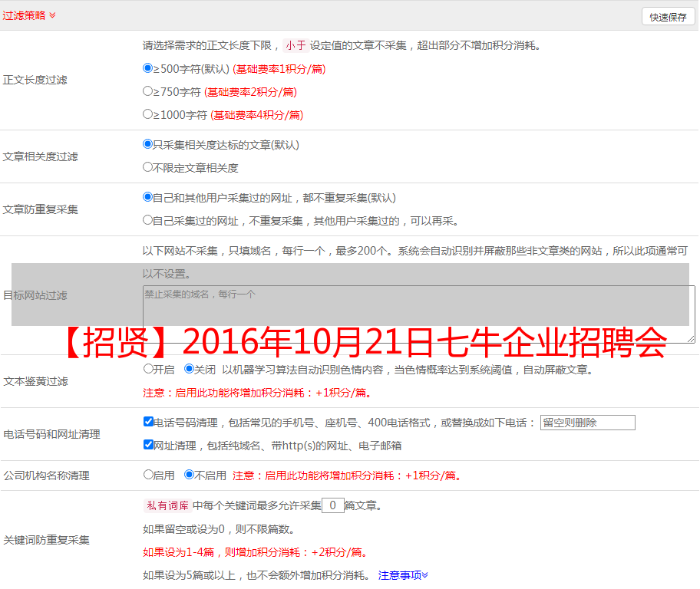Set 文本鉴黄过滤 to 关闭
700x589 pixels.
(x=189, y=369)
